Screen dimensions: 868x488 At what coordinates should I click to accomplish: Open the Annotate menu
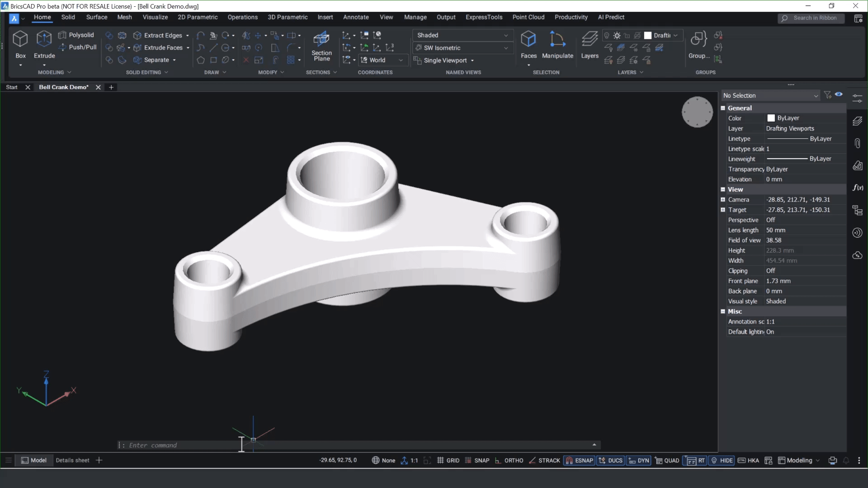click(x=355, y=17)
